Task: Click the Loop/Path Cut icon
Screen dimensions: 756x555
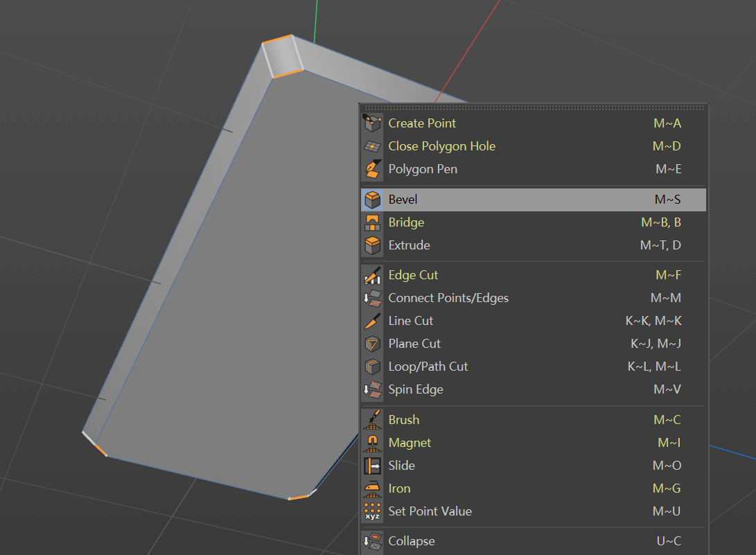Action: point(372,367)
